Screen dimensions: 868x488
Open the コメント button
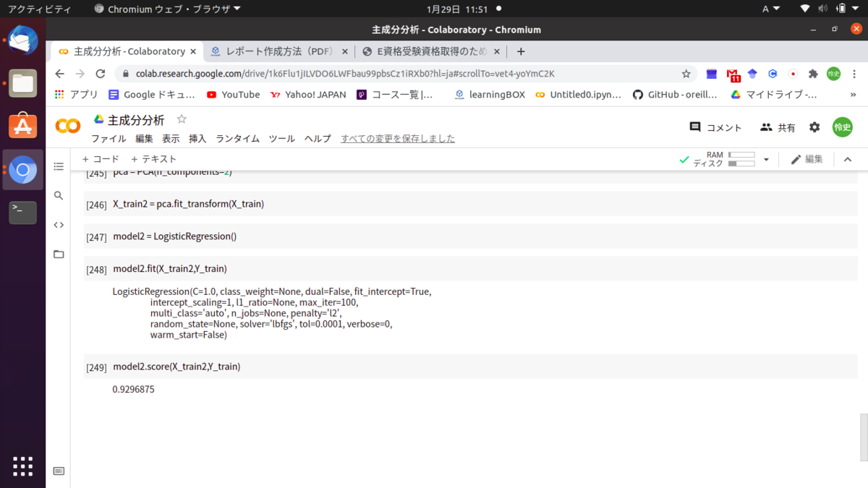[715, 127]
